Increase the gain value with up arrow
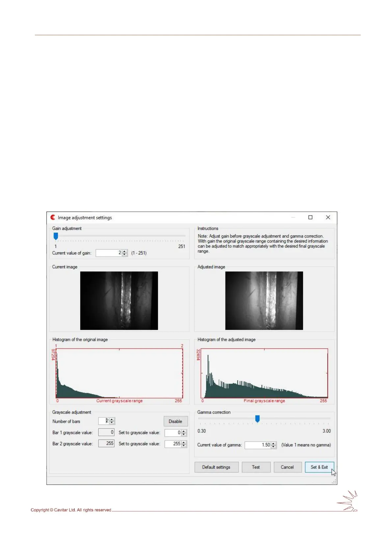The image size is (392, 554). [x=124, y=251]
